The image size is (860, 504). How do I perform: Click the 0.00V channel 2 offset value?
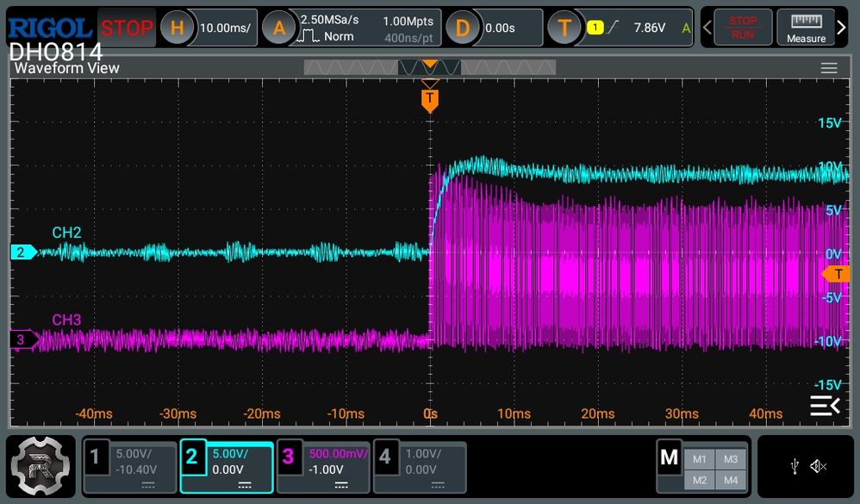point(227,470)
